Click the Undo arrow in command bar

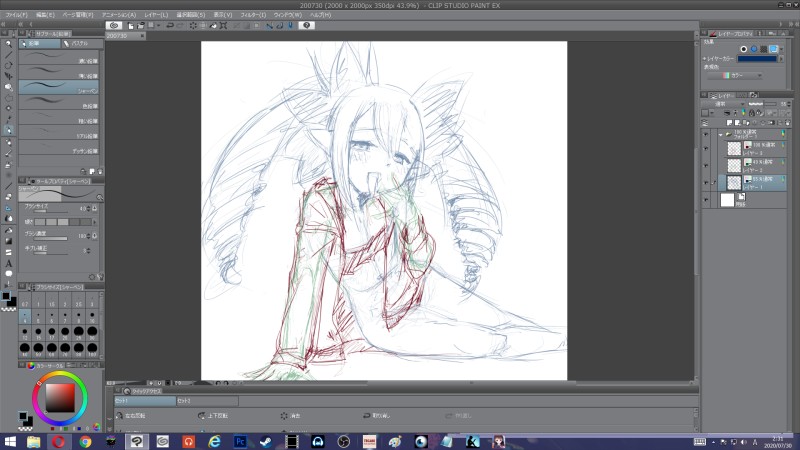pos(170,26)
